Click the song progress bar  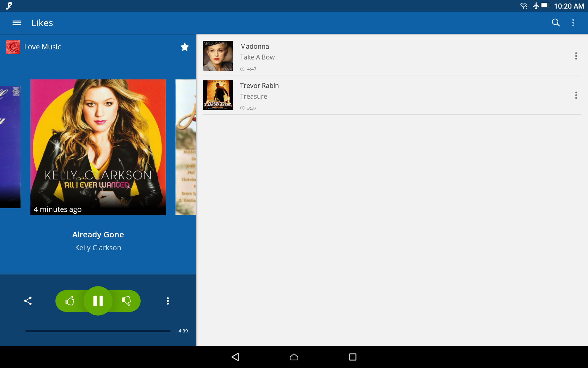coord(98,331)
